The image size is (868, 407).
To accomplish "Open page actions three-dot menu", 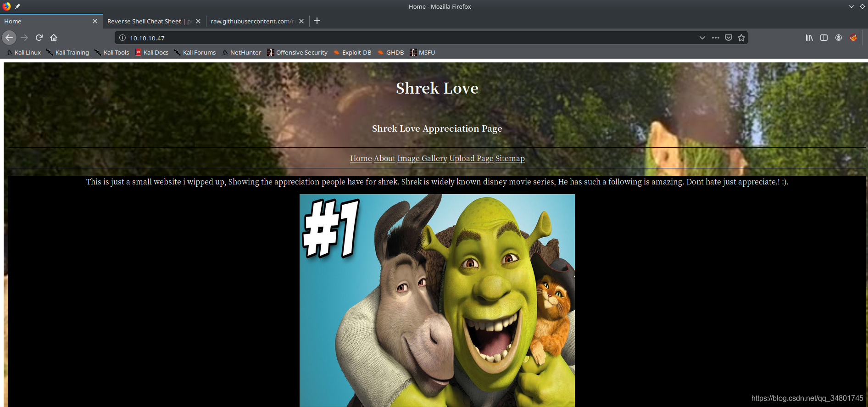I will coord(715,38).
